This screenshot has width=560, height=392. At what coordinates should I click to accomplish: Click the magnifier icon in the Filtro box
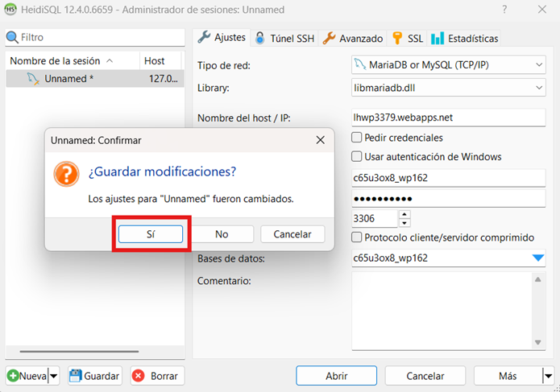point(12,37)
